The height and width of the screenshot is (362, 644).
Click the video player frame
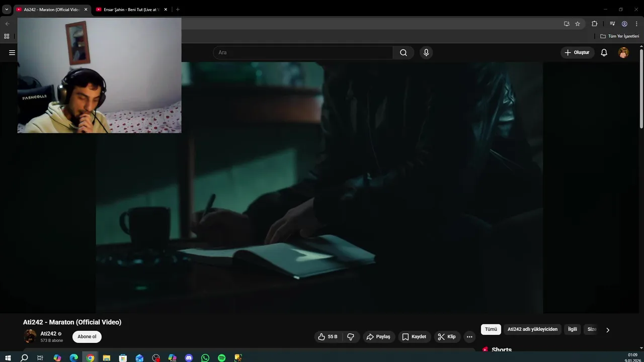click(319, 188)
